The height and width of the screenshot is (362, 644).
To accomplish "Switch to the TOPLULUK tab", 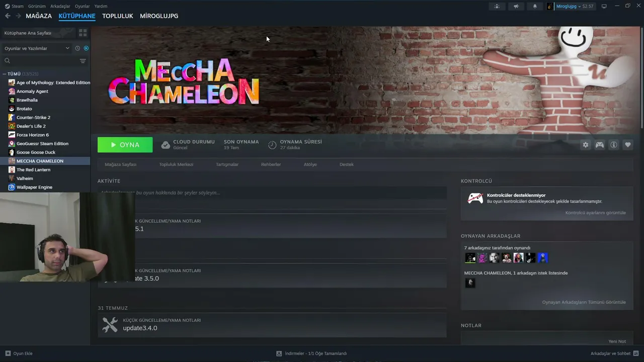I will click(118, 16).
